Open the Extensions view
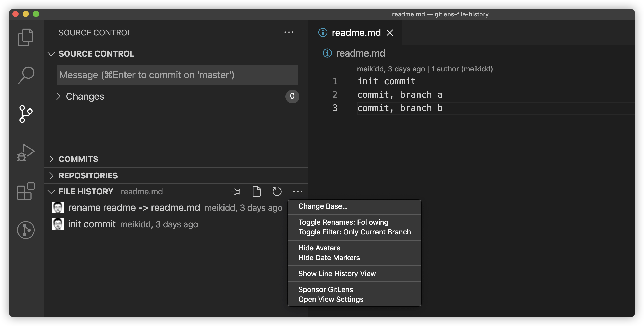Screen dimensions: 644x326 click(26, 191)
